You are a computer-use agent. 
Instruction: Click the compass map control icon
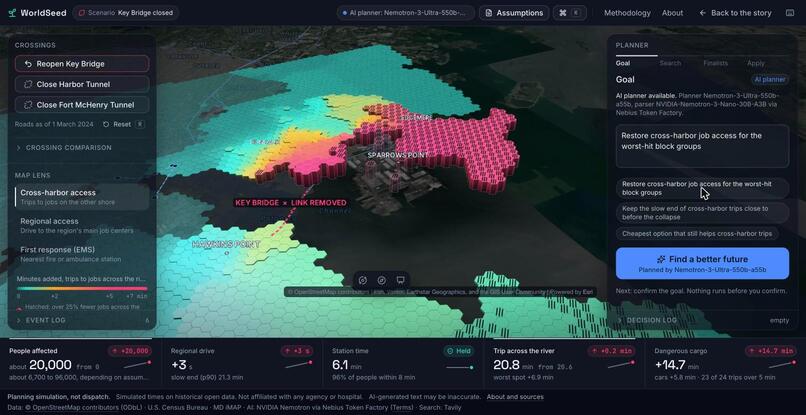point(381,280)
